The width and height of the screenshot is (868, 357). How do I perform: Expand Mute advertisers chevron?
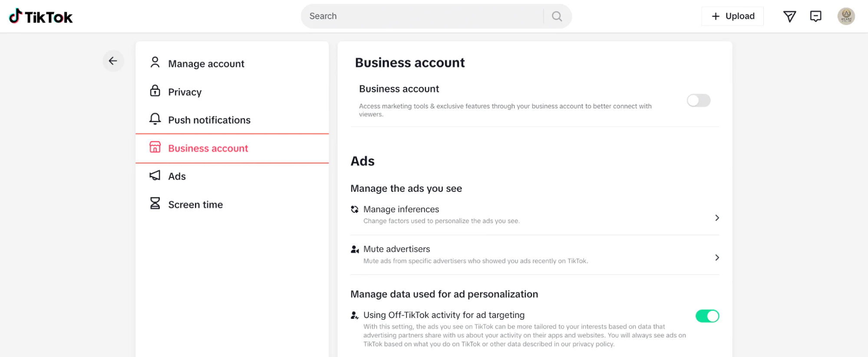[717, 258]
